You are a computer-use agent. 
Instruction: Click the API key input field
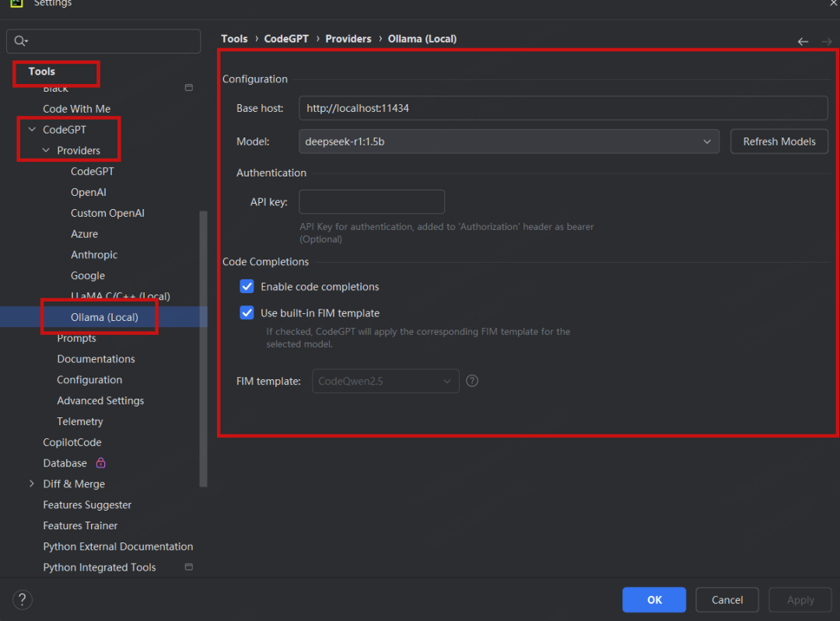point(372,202)
